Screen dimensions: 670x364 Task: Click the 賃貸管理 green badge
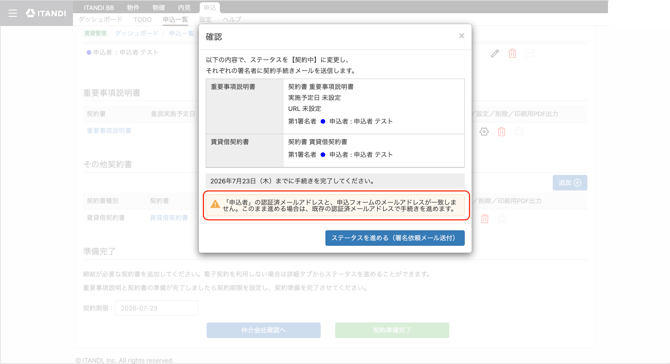click(95, 33)
